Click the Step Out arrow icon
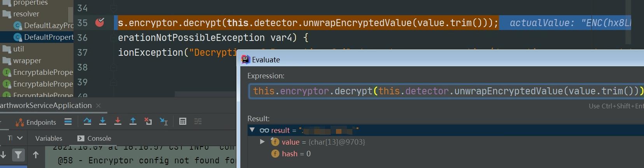The image size is (644, 168). 133,122
